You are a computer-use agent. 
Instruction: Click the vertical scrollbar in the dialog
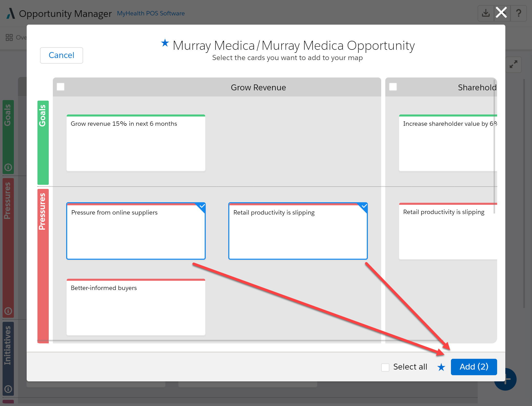pos(494,146)
